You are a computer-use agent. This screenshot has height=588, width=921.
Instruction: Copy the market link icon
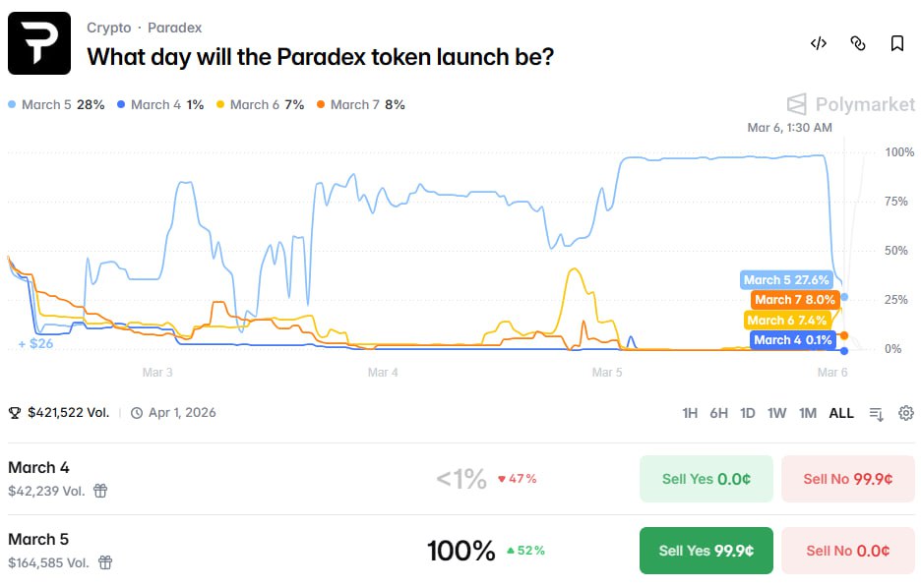click(x=857, y=43)
